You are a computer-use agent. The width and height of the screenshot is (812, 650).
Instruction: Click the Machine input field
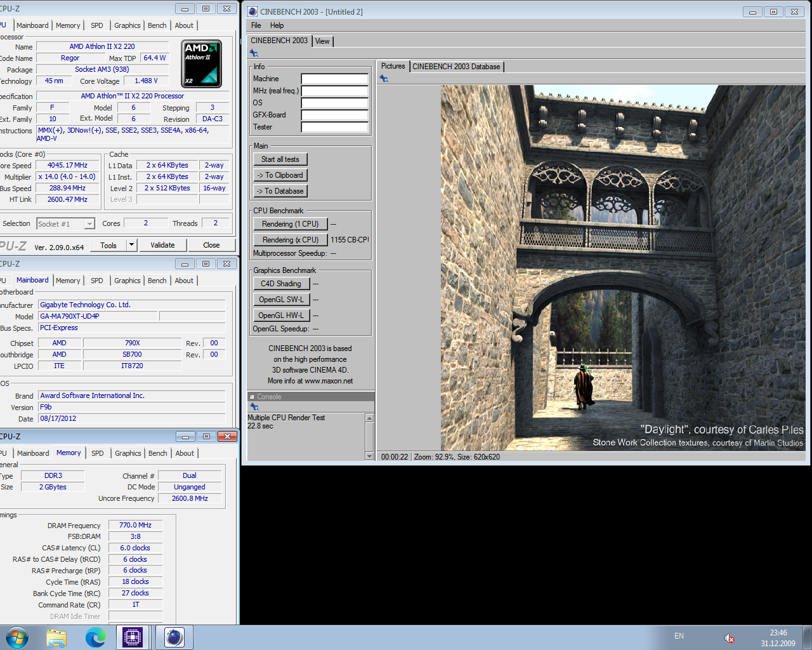(335, 79)
